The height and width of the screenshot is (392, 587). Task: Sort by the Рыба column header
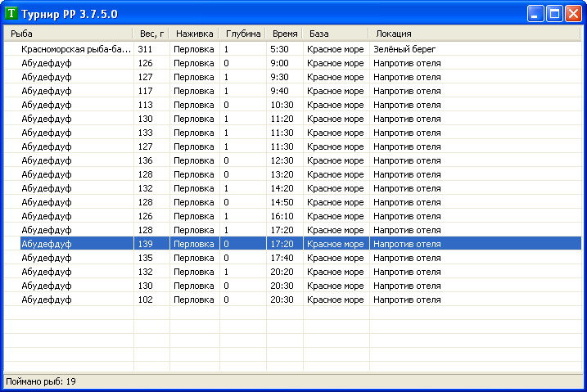coord(68,34)
